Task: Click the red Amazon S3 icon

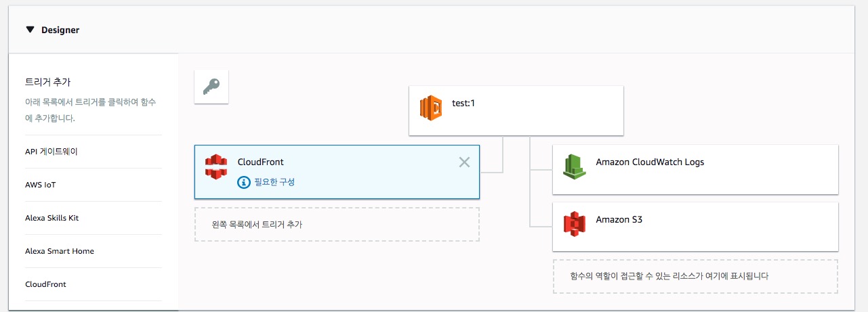Action: click(574, 224)
